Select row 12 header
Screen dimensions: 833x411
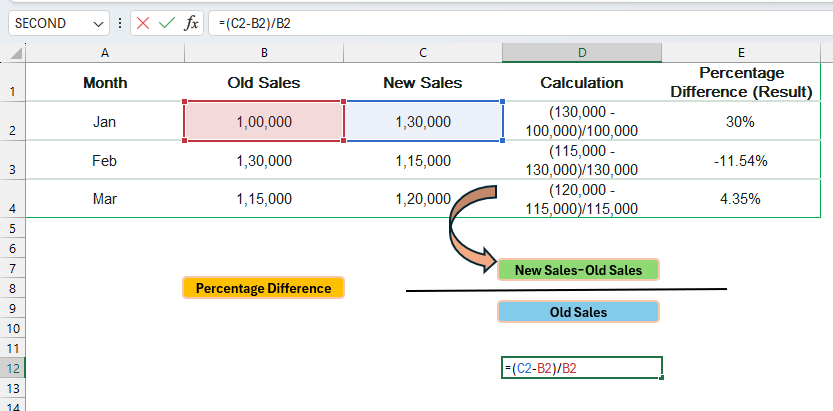[13, 368]
